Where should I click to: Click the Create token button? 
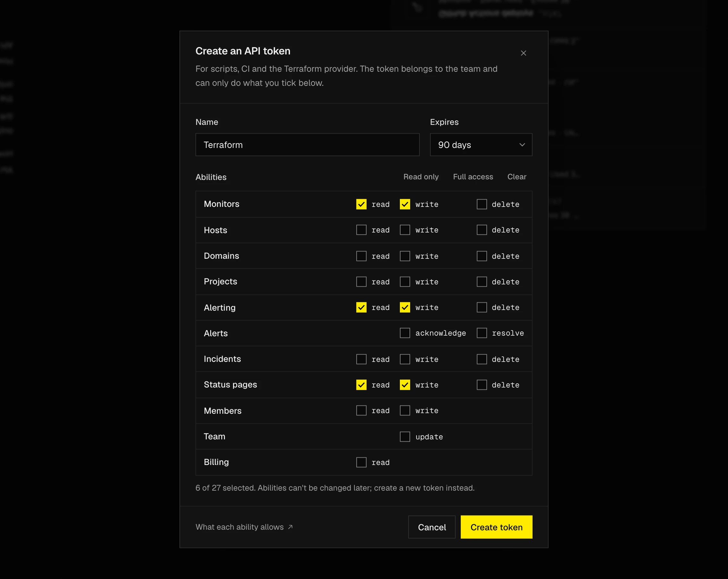(x=496, y=527)
